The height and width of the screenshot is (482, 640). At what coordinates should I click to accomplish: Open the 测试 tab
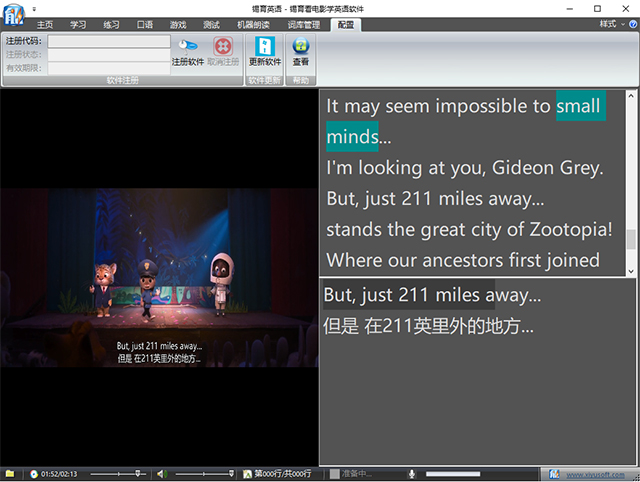(x=211, y=25)
